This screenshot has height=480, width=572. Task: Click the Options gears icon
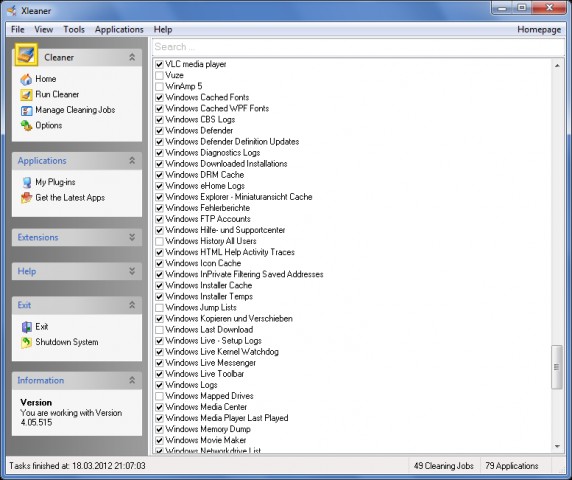tap(26, 125)
